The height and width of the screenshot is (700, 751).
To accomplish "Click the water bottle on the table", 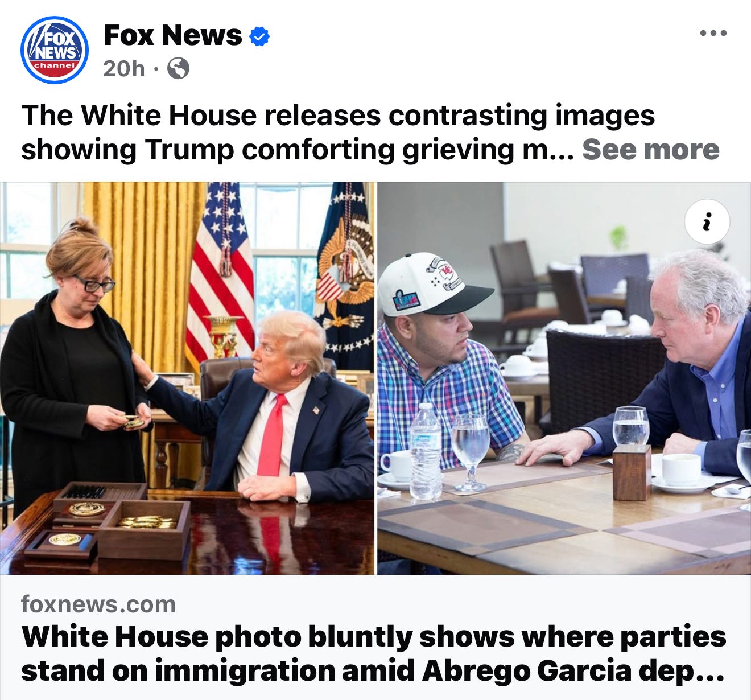I will (x=425, y=452).
